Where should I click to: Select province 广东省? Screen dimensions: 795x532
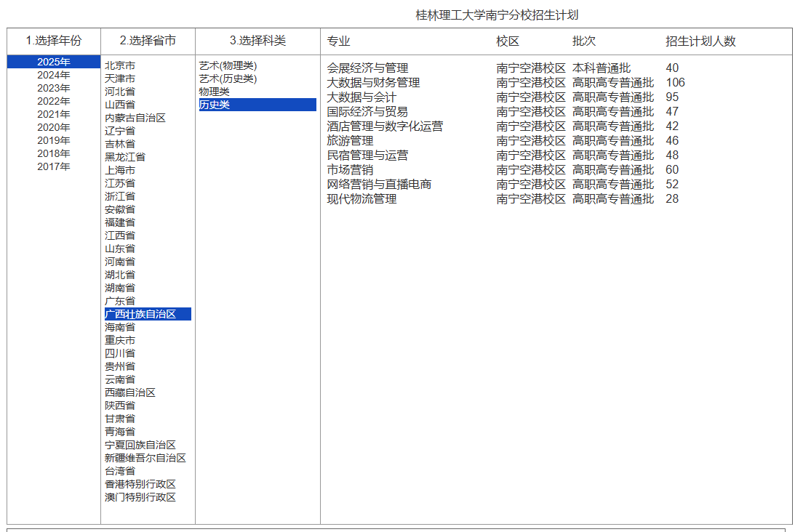[120, 301]
